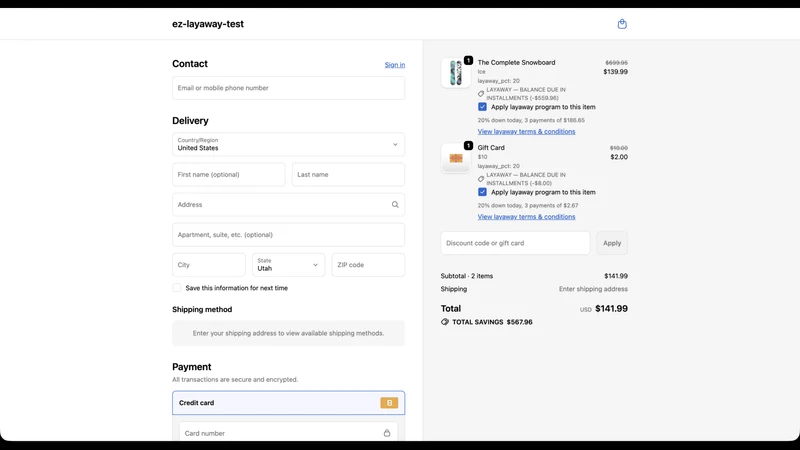Open the Country/Region dropdown
Screen dimensions: 800x450
coord(288,144)
